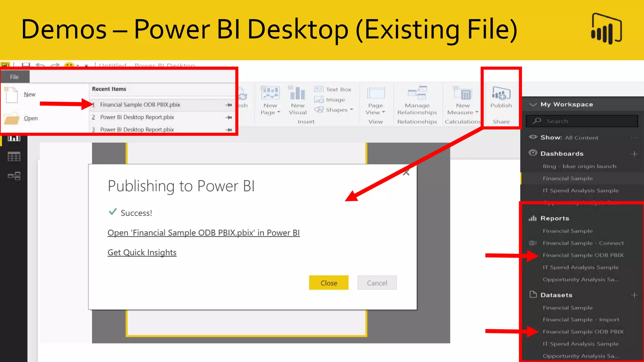Open the Financial Sample dashboard
This screenshot has width=644, height=362.
click(x=568, y=178)
